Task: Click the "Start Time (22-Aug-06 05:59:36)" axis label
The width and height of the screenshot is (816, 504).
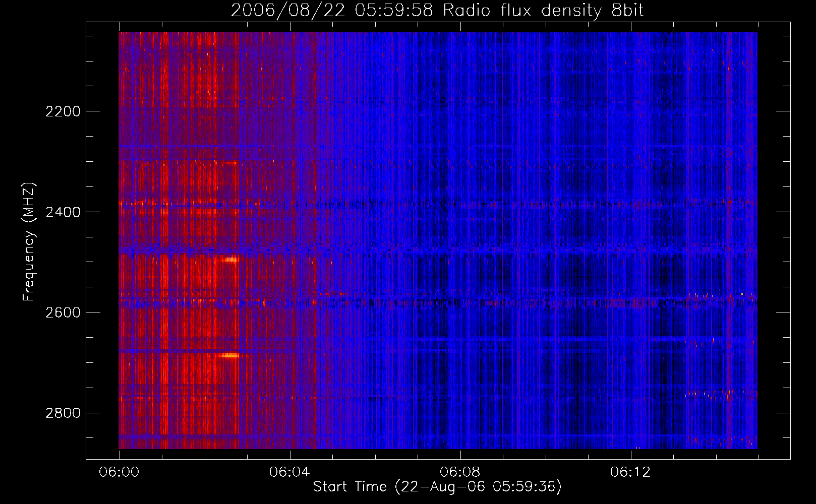Action: pyautogui.click(x=437, y=487)
